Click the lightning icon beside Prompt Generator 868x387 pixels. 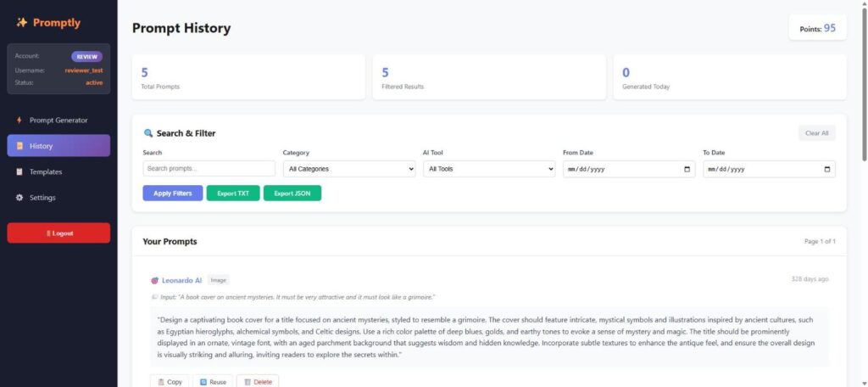pyautogui.click(x=19, y=121)
